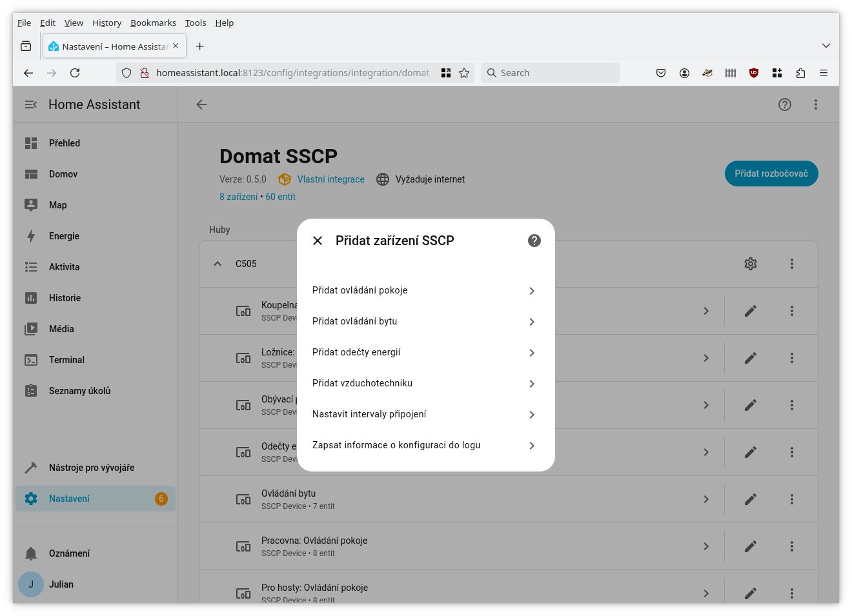This screenshot has width=852, height=616.
Task: Bookmark this page with star icon
Action: pos(464,73)
